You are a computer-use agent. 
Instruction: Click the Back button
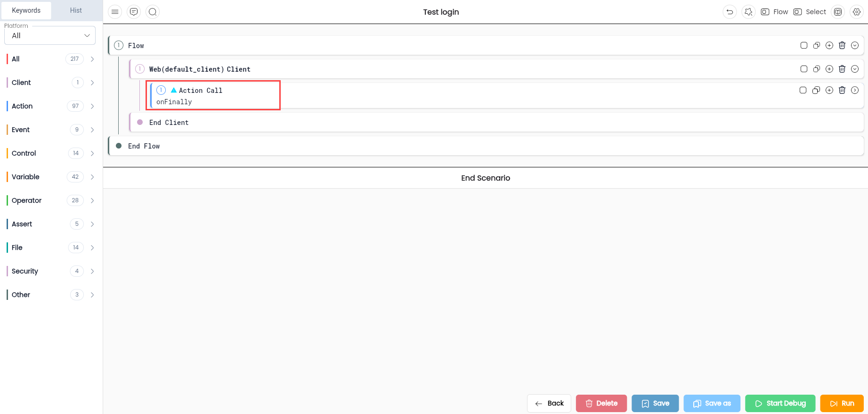(x=549, y=403)
